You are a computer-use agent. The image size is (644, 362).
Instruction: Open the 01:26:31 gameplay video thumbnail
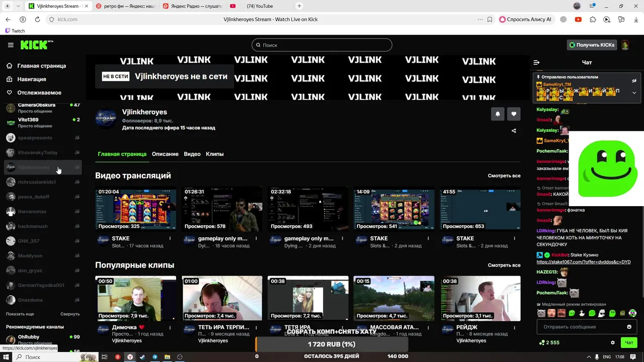[x=222, y=209]
